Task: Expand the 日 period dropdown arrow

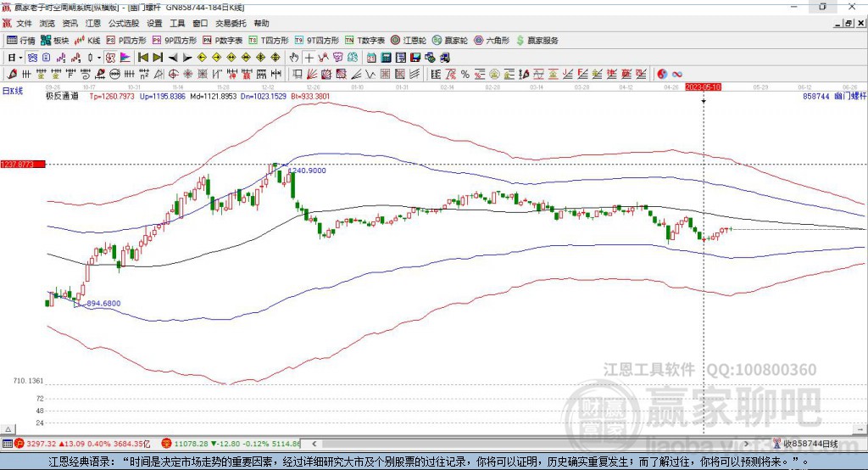Action: tap(20, 58)
